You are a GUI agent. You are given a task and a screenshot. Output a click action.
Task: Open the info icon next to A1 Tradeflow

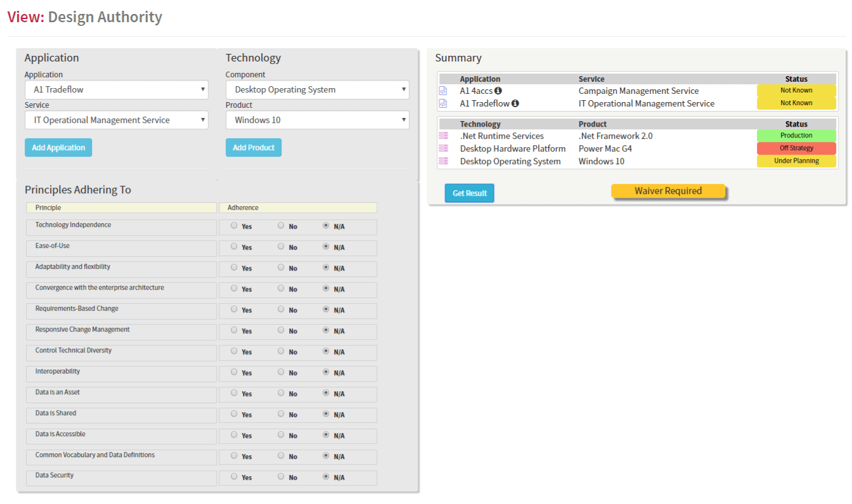(515, 103)
